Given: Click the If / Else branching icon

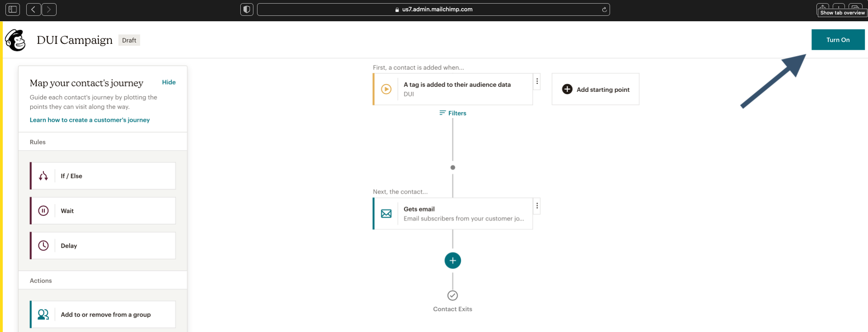Looking at the screenshot, I should point(43,176).
